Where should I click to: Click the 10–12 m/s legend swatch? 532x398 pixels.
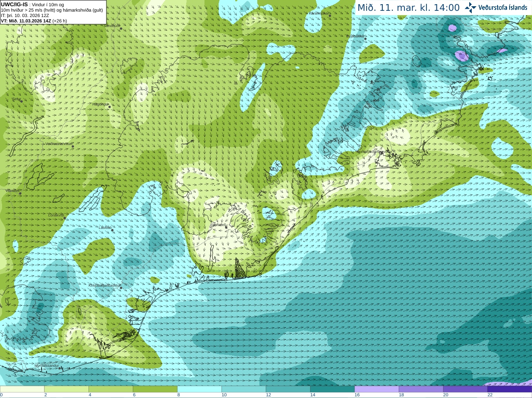pyautogui.click(x=244, y=389)
